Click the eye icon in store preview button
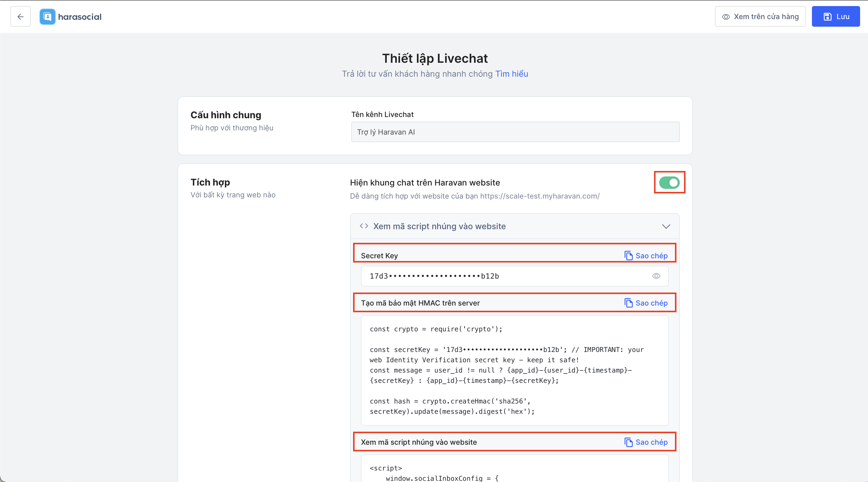This screenshot has width=868, height=482. (726, 16)
